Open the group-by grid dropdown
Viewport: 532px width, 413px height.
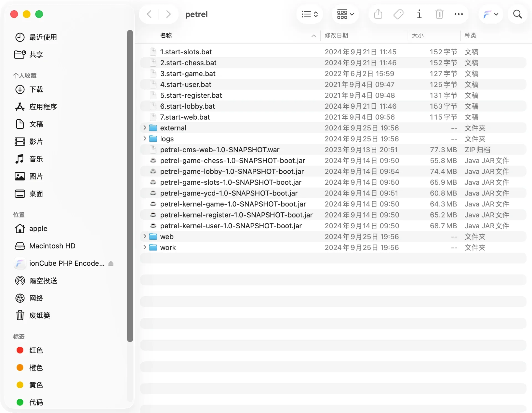[345, 14]
